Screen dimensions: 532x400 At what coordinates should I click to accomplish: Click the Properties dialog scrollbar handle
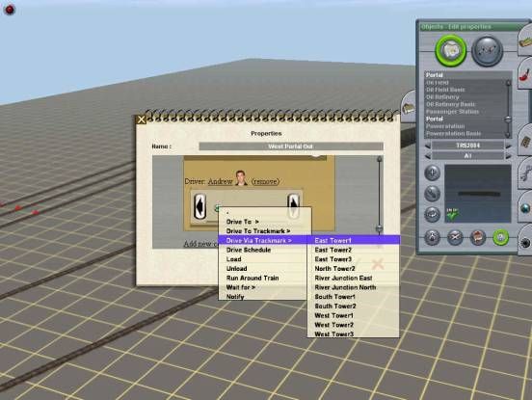380,228
